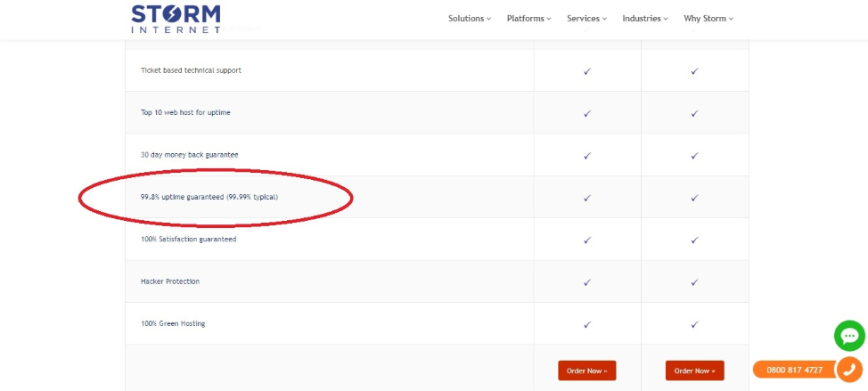
Task: Click the first column Order Now button
Action: (586, 371)
